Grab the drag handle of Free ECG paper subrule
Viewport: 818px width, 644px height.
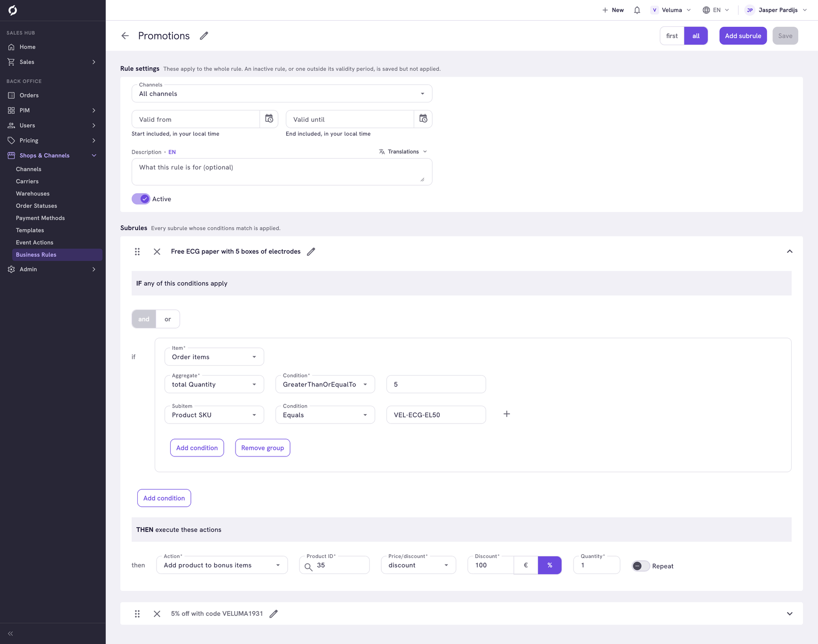click(137, 251)
